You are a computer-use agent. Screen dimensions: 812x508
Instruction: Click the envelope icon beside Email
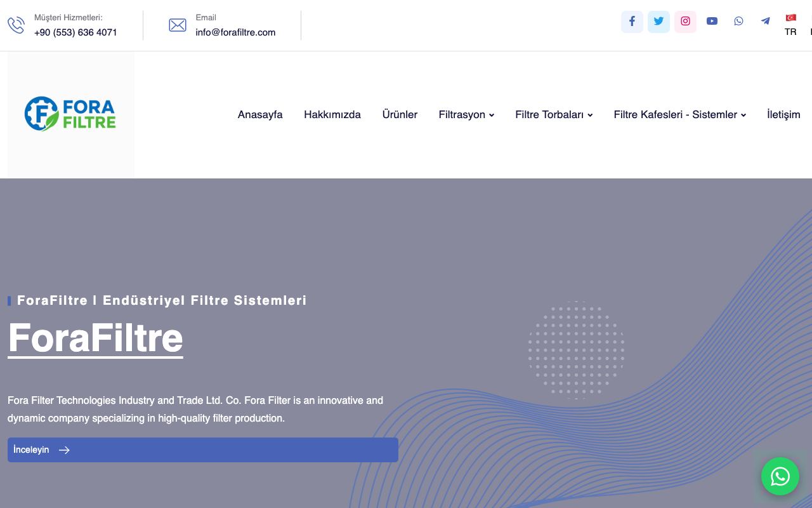click(x=178, y=25)
